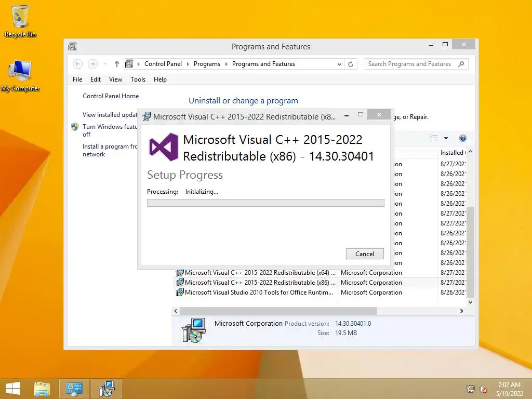This screenshot has height=399, width=532.
Task: Switch to the installer taskbar button
Action: 107,389
